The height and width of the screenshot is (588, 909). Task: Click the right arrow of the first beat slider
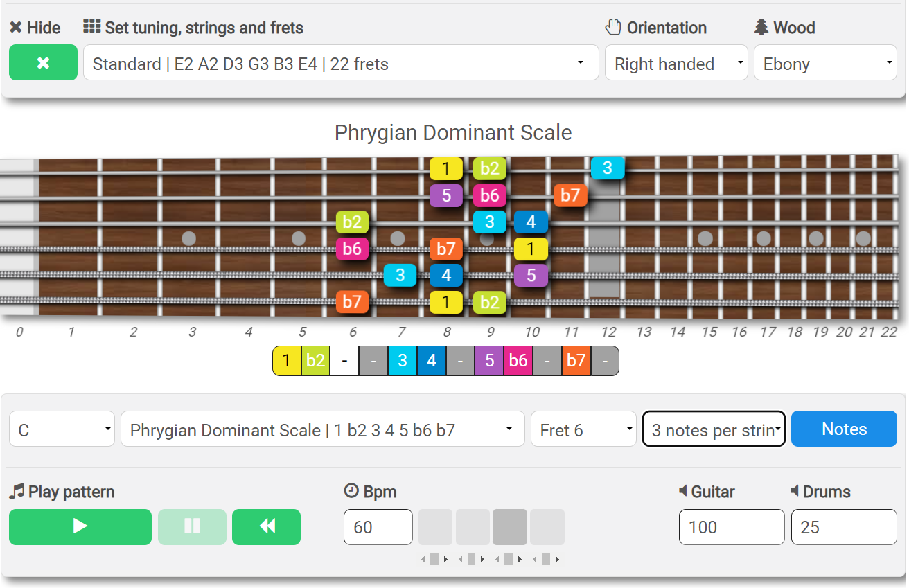pyautogui.click(x=445, y=559)
